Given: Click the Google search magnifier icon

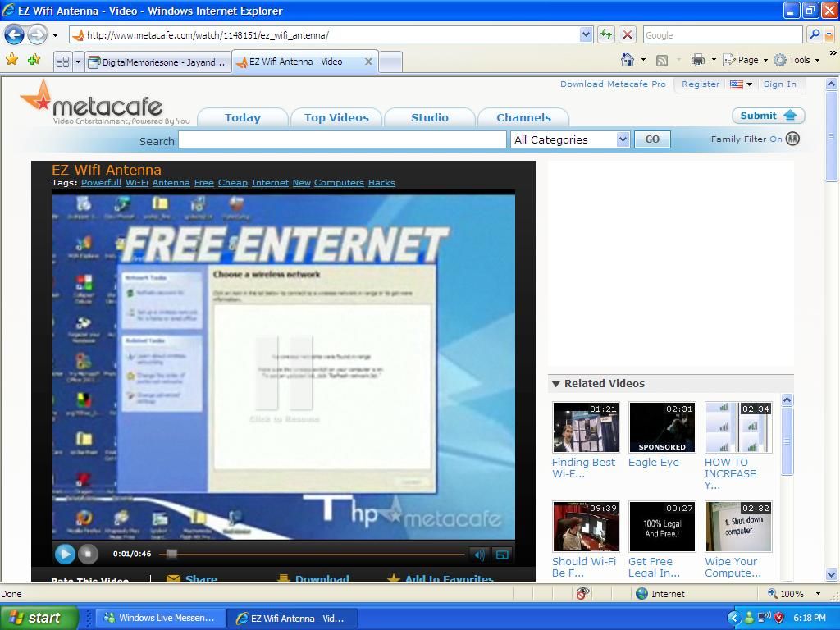Looking at the screenshot, I should (x=815, y=34).
